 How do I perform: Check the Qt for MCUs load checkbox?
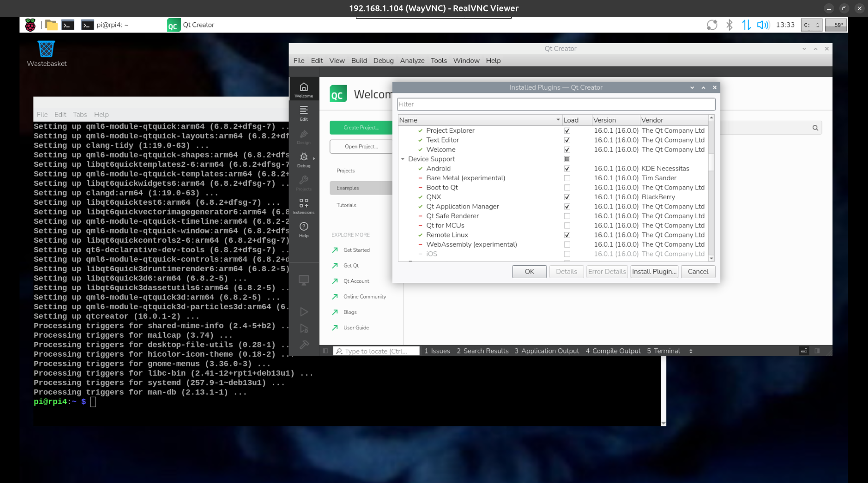(x=567, y=226)
